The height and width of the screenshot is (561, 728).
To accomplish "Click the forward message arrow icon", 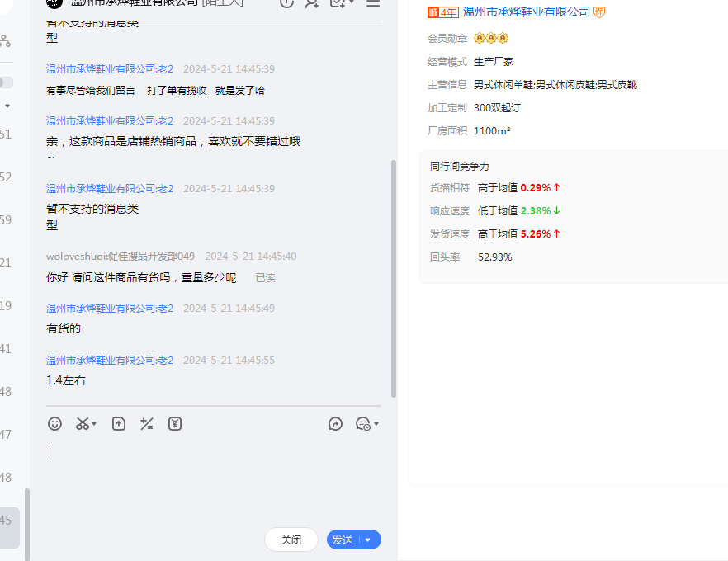I will [335, 423].
